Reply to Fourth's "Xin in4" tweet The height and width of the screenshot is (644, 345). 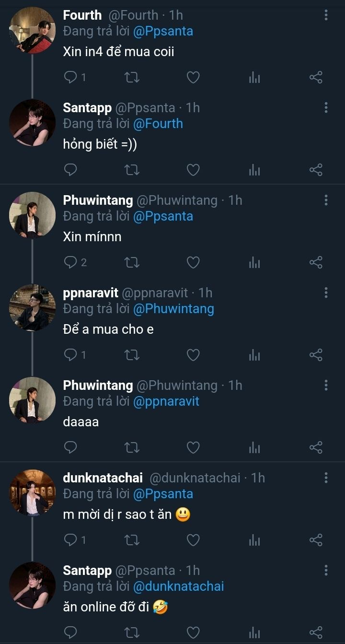(70, 77)
